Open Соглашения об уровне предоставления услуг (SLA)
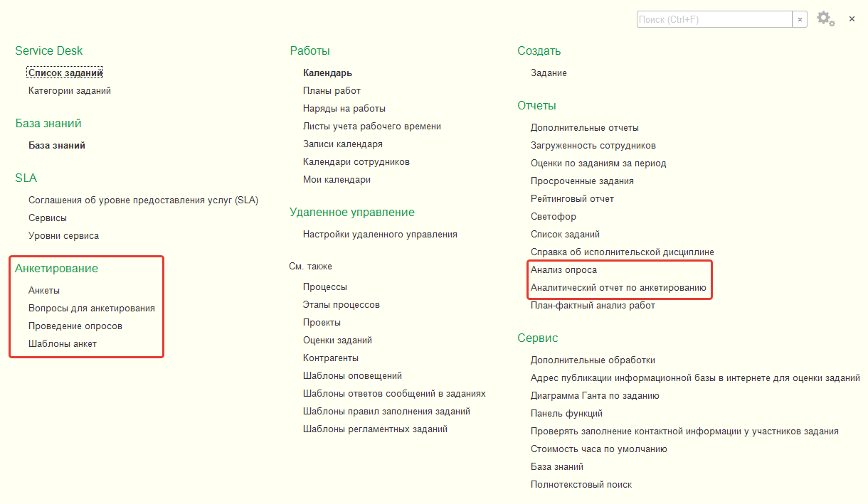 point(143,200)
